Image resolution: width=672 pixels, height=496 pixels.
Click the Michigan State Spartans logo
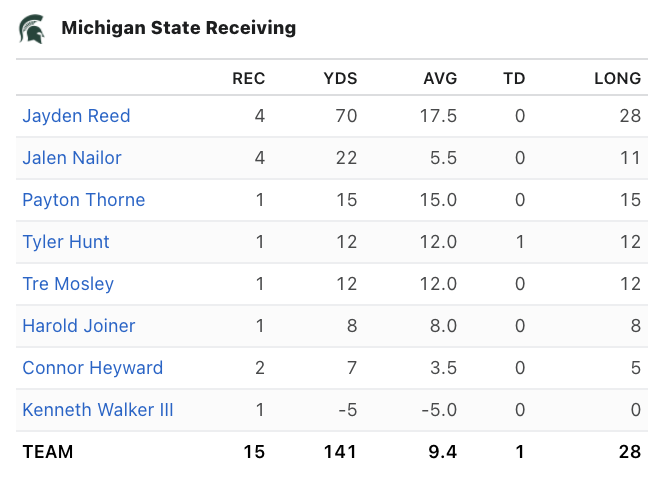click(32, 28)
